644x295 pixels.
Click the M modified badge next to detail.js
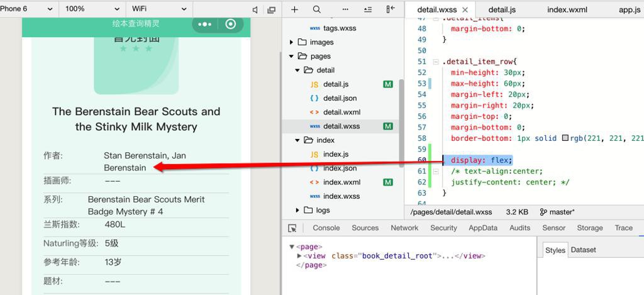387,84
